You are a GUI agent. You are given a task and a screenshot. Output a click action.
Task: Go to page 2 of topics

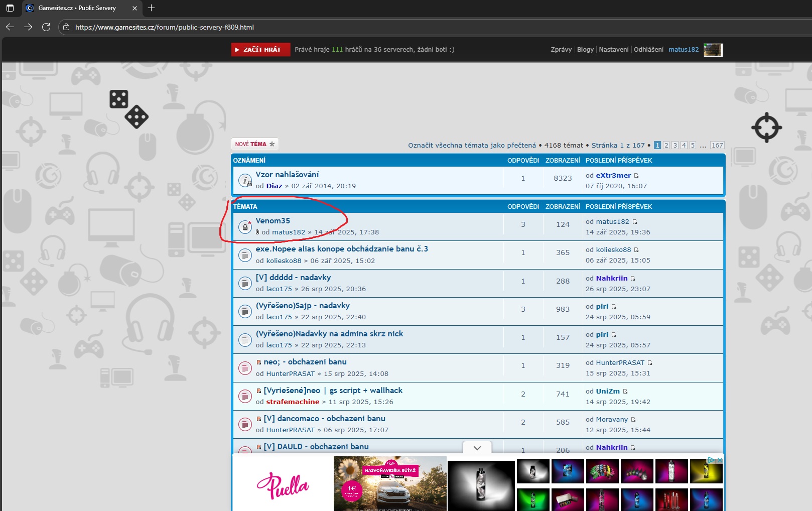click(666, 146)
